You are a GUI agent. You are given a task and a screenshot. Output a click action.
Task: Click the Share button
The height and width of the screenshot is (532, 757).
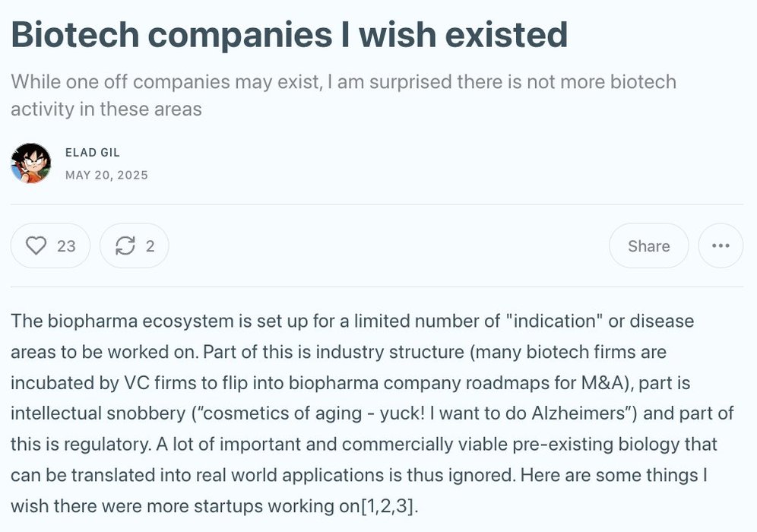(x=648, y=245)
